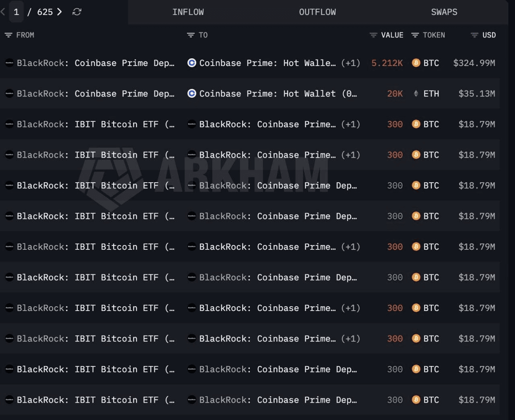The width and height of the screenshot is (515, 420).
Task: Click the ETH token label
Action: pyautogui.click(x=431, y=94)
